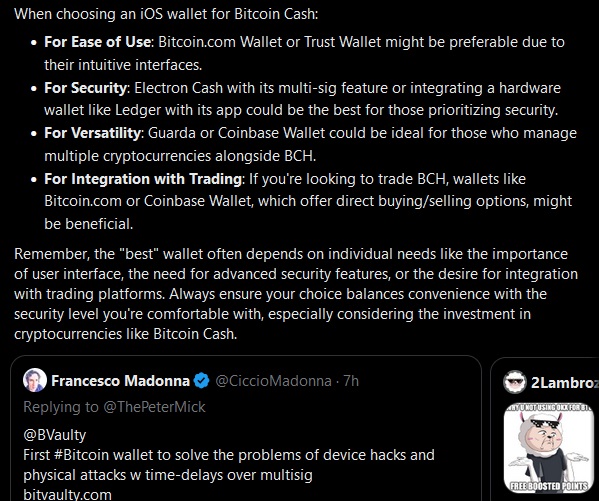This screenshot has height=501, width=599.
Task: Click the "For Ease of Use" heading
Action: [x=97, y=42]
